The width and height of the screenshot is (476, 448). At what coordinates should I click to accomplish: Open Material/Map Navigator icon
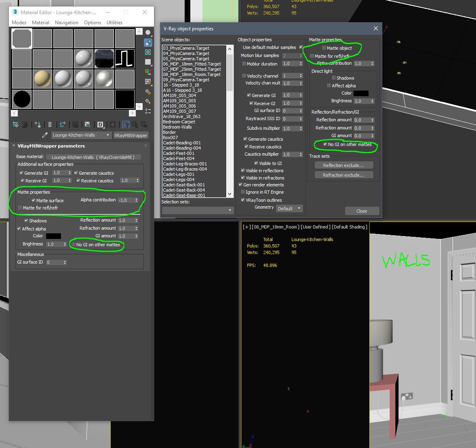pos(148,111)
